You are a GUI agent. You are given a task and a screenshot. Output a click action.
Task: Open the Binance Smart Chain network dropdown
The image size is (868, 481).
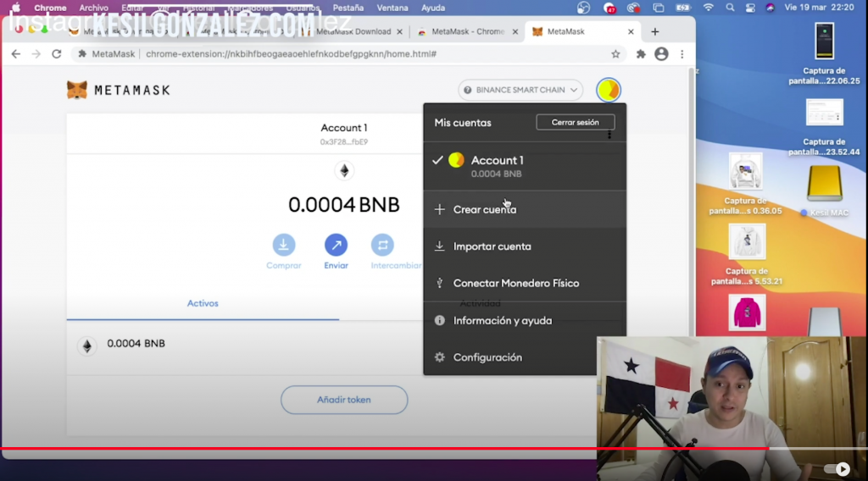[520, 90]
